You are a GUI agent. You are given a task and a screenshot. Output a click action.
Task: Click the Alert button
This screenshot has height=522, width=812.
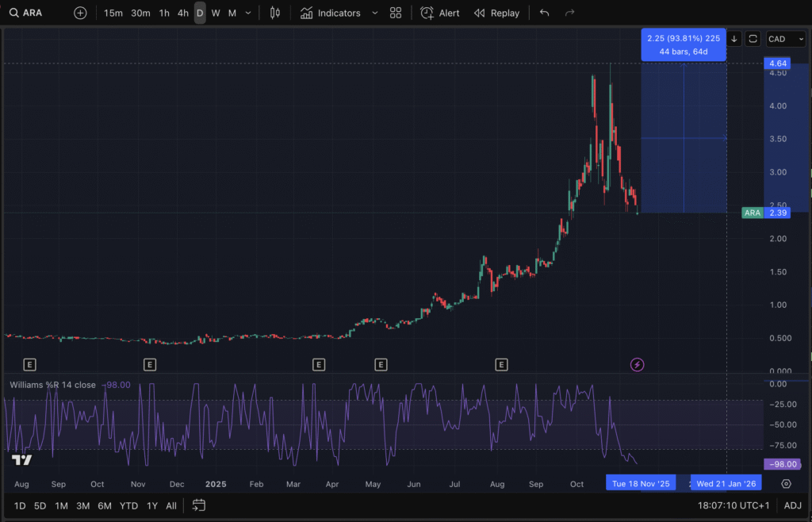pos(440,13)
